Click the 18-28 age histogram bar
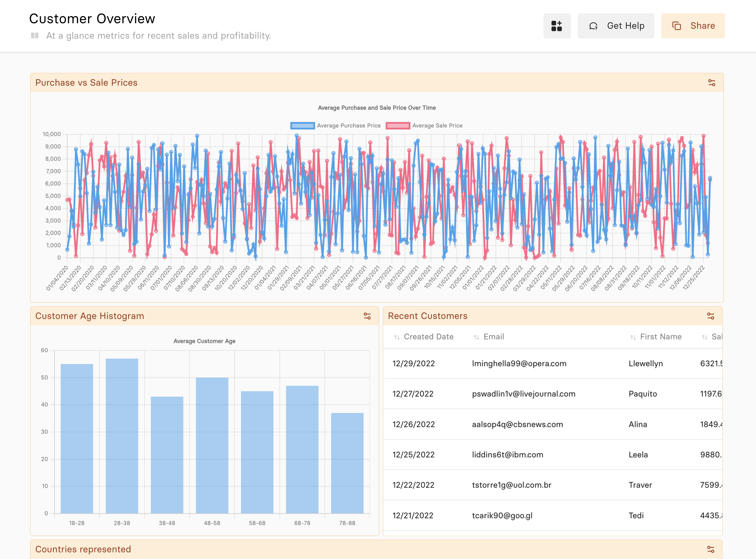 click(77, 439)
